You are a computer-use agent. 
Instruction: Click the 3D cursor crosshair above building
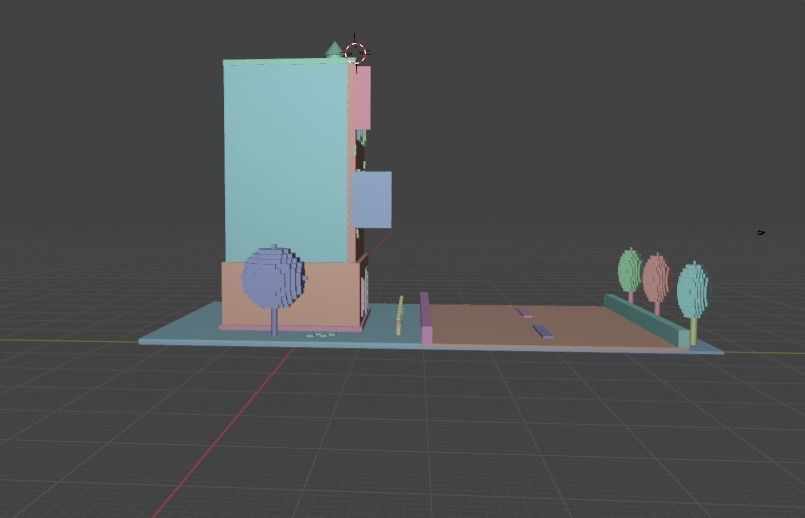[355, 52]
